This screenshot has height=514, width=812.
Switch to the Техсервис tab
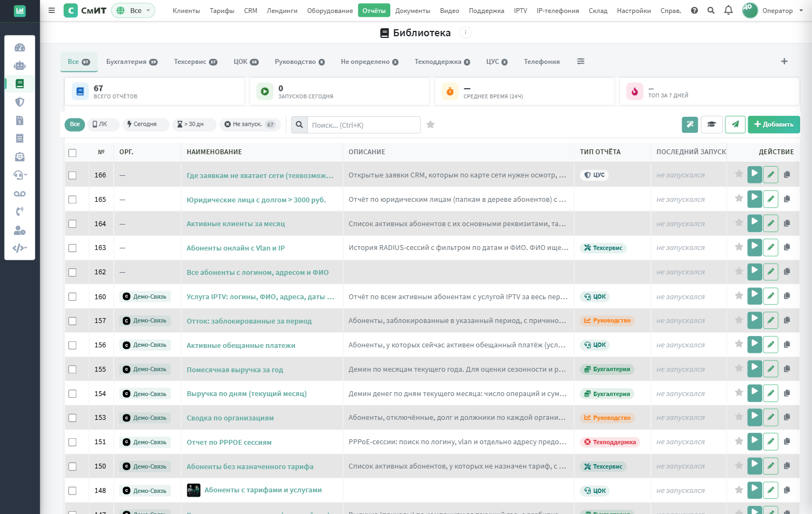(195, 62)
